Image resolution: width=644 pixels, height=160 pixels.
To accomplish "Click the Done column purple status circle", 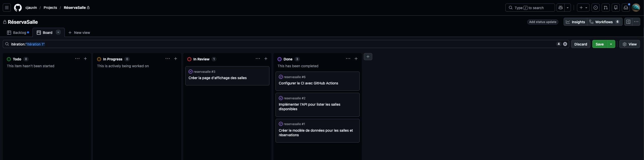I will click(x=280, y=59).
